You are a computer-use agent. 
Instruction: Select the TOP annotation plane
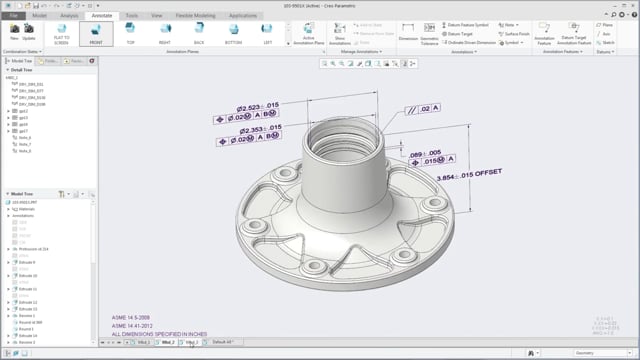tap(130, 34)
